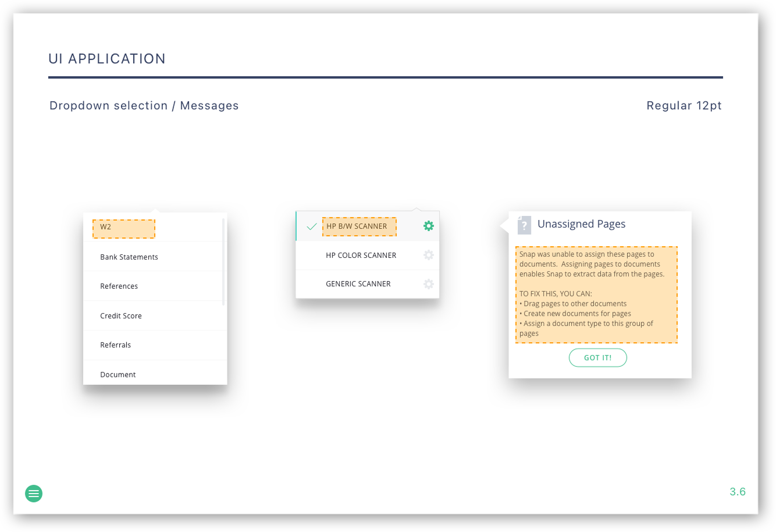Choose HP COLOR SCANNER option
Screen dimensions: 776x532
(361, 255)
